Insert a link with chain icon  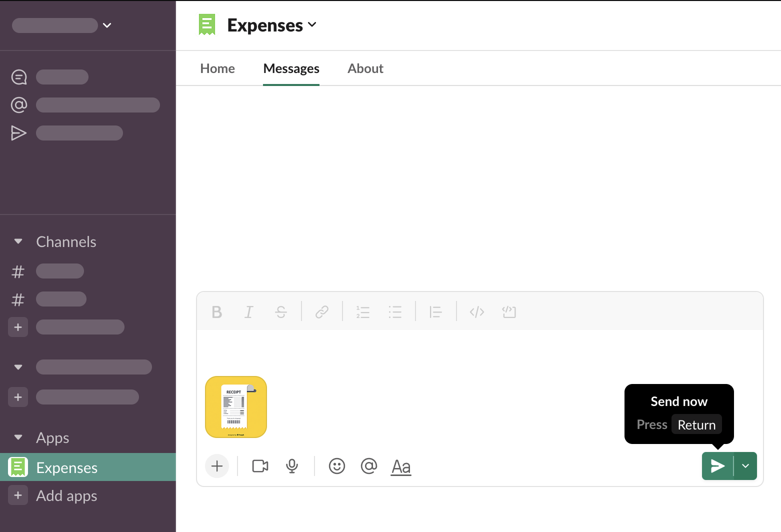click(322, 312)
